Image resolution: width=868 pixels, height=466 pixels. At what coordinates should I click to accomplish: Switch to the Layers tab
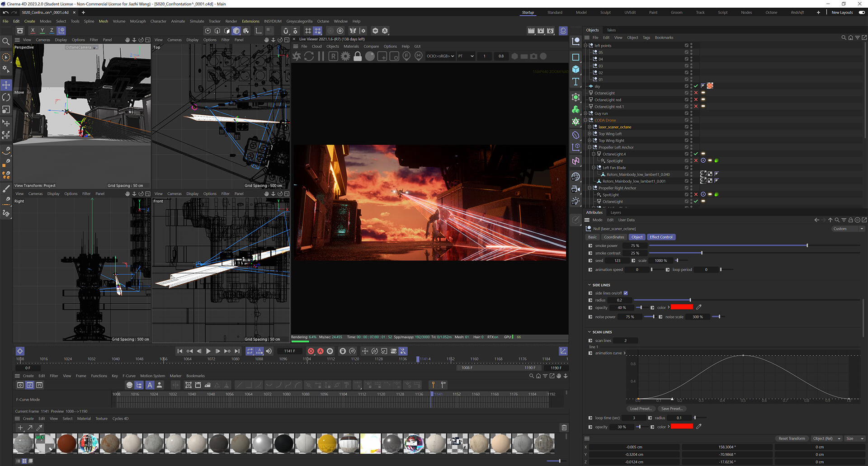tap(616, 212)
